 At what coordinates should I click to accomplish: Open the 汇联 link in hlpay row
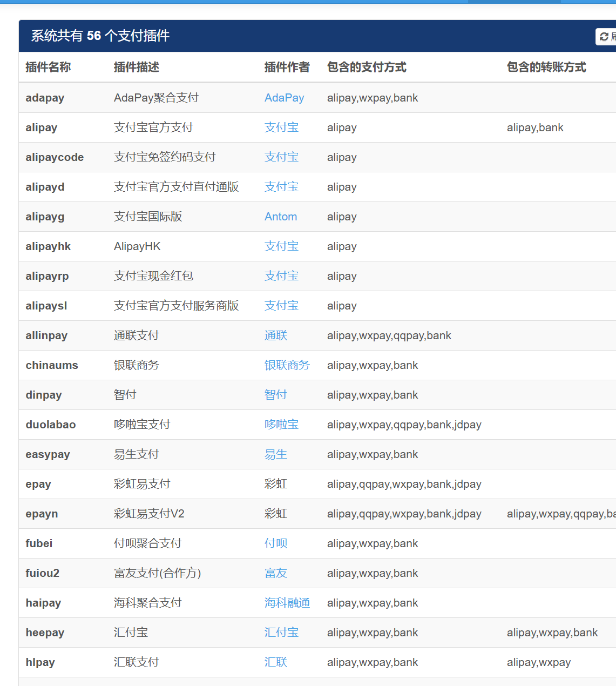coord(275,662)
